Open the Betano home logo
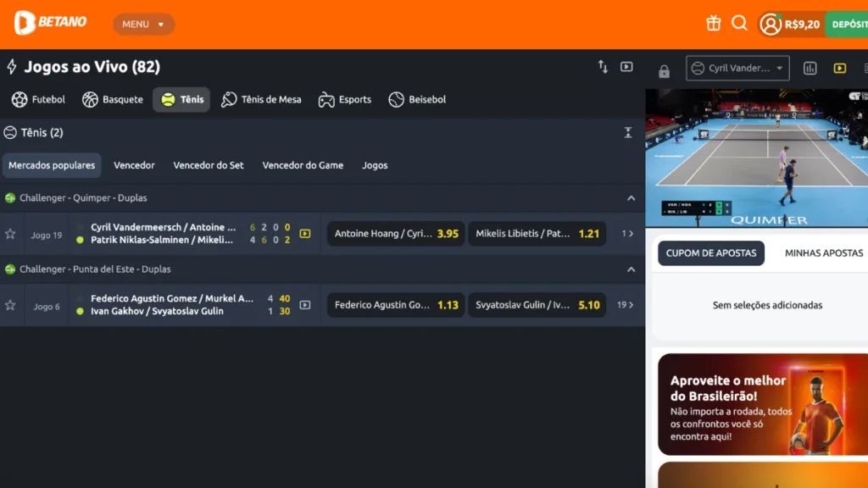868x488 pixels. [50, 23]
